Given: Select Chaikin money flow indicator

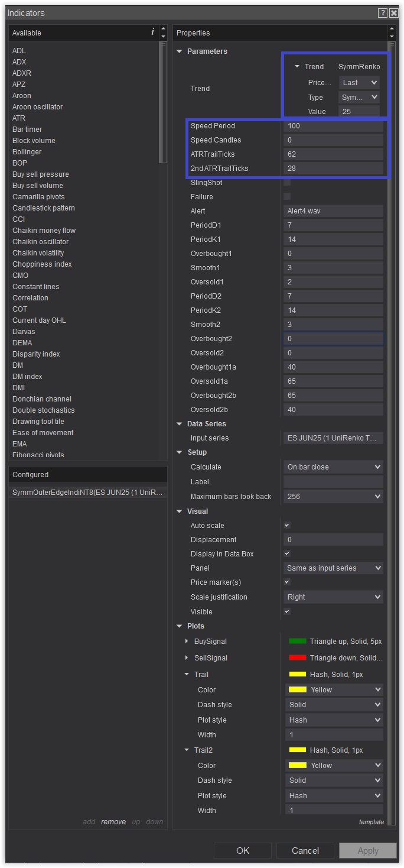Looking at the screenshot, I should tap(44, 231).
